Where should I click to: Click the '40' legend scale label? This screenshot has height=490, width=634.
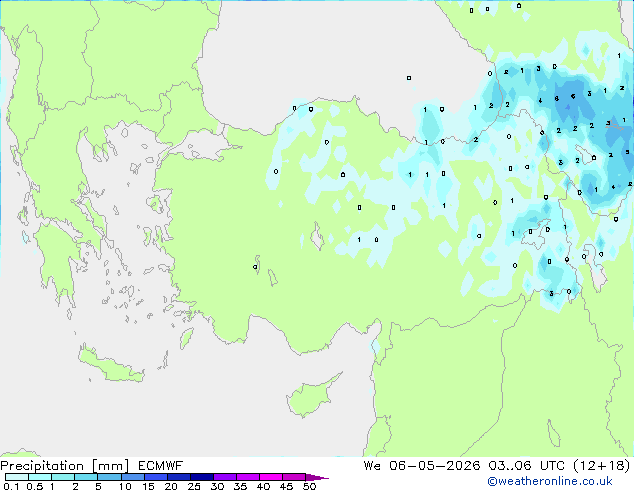263,486
